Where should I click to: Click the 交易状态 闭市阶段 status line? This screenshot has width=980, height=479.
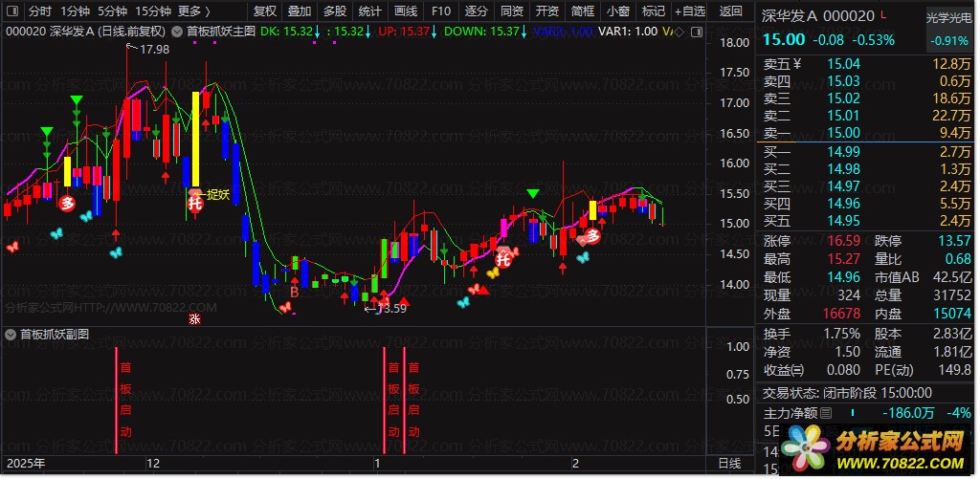coord(847,393)
